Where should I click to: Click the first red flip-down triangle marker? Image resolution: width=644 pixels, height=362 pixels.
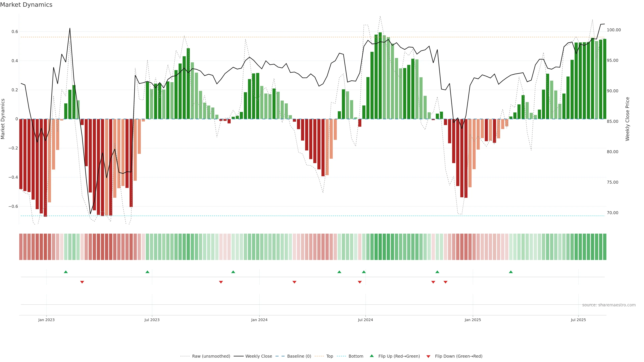pos(82,282)
